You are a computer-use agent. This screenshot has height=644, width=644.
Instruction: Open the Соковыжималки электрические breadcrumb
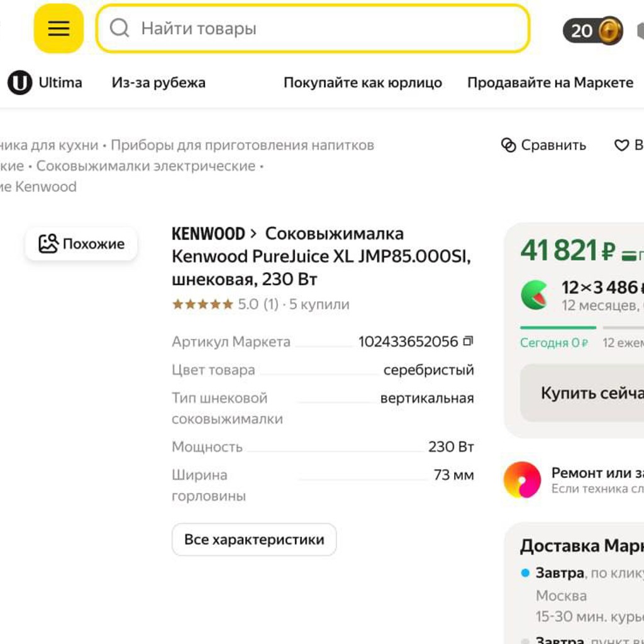click(x=146, y=166)
